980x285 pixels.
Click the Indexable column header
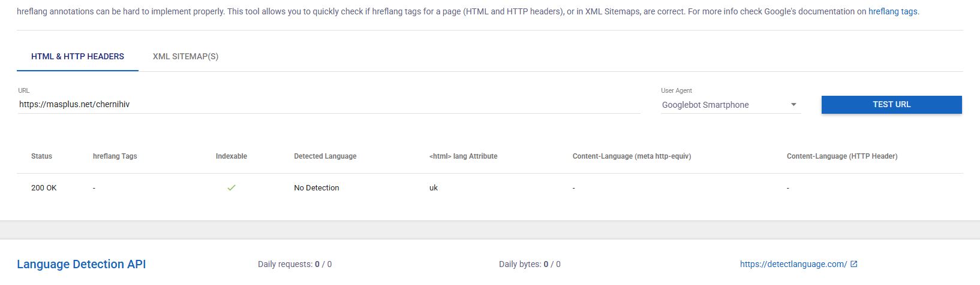coord(232,156)
